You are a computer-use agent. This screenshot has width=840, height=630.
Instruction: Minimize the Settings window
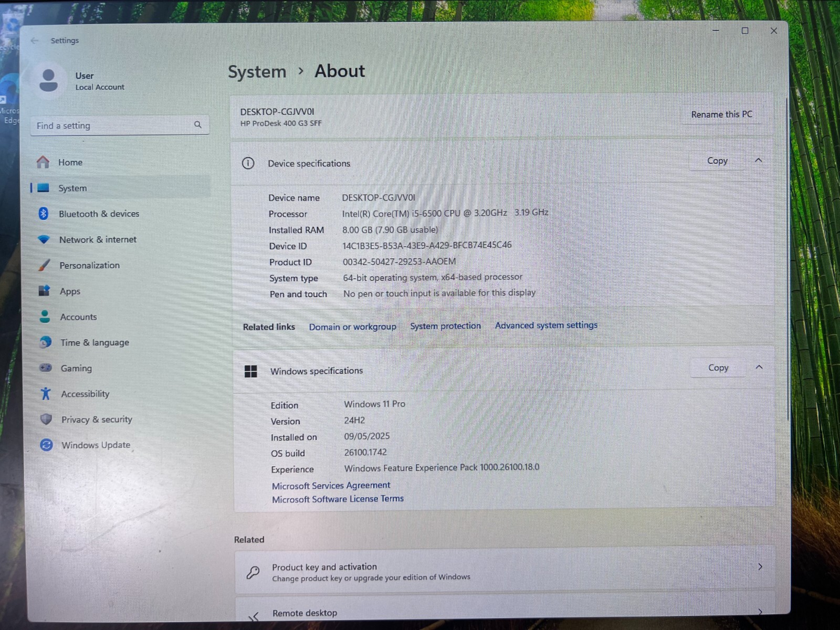pyautogui.click(x=716, y=30)
